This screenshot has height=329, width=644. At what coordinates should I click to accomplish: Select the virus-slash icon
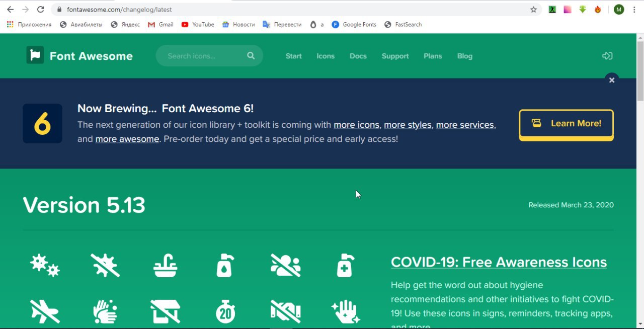click(x=105, y=265)
